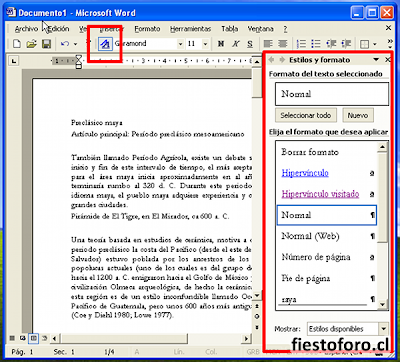Expand the font size 11 dropdown
Viewport: 400px width, 362px height.
coord(205,44)
